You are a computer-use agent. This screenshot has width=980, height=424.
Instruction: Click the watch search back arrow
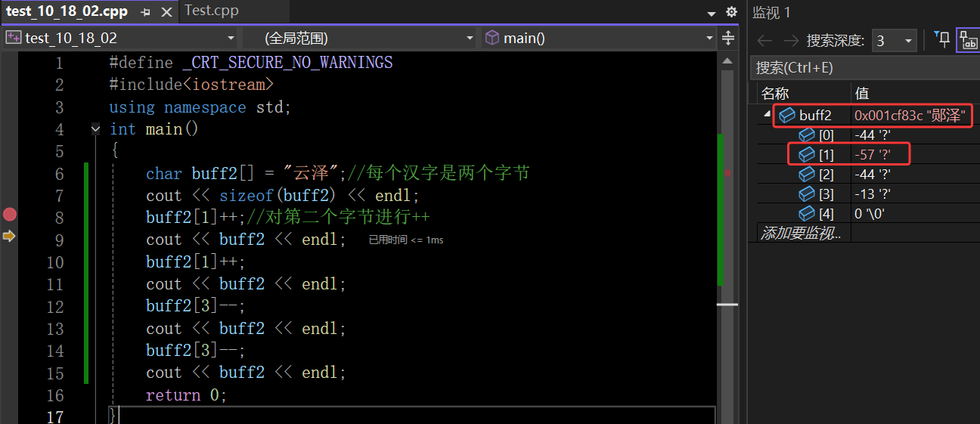coord(765,40)
